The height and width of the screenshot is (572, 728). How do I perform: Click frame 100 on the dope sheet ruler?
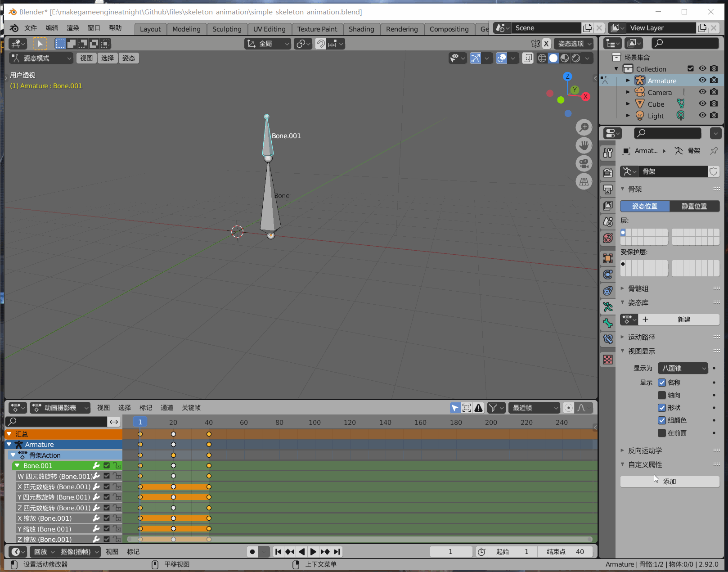coord(315,423)
